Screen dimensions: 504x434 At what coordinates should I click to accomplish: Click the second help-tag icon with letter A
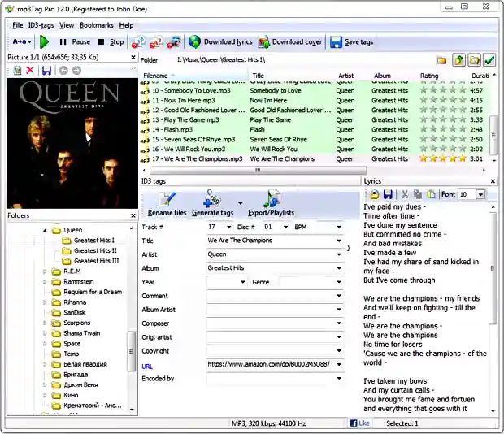[156, 41]
